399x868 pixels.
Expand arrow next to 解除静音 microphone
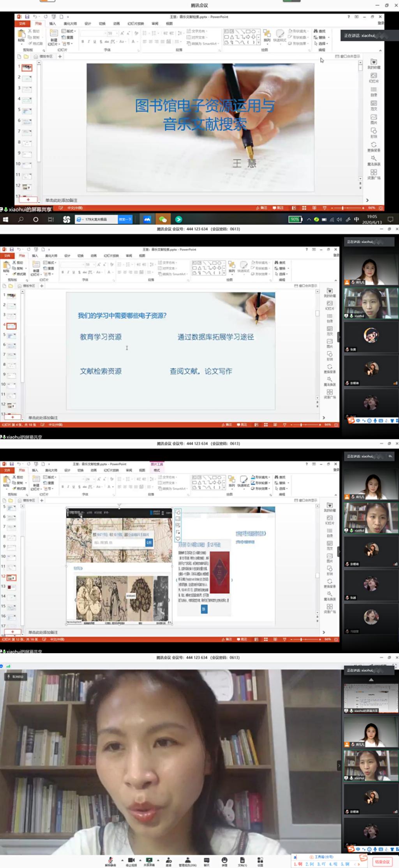pos(122,859)
